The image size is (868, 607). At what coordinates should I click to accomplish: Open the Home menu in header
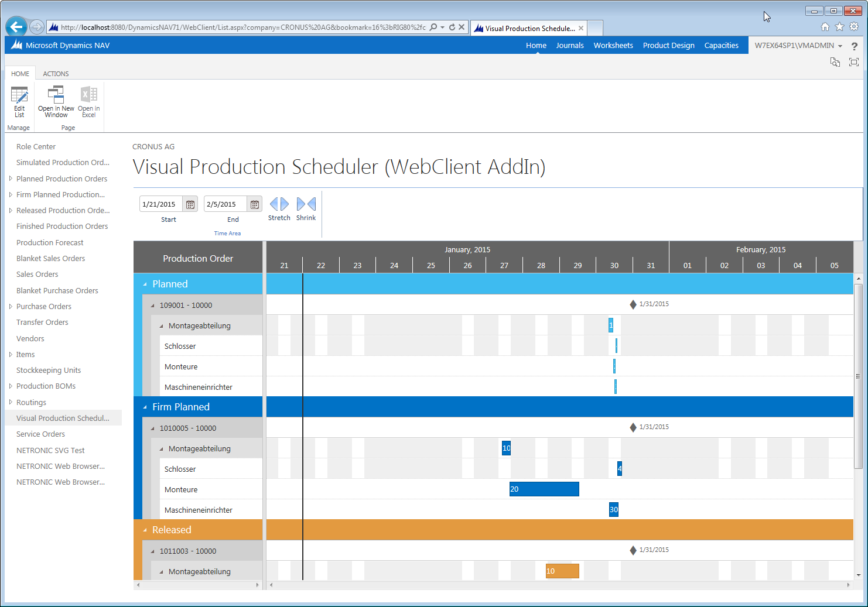pos(536,45)
